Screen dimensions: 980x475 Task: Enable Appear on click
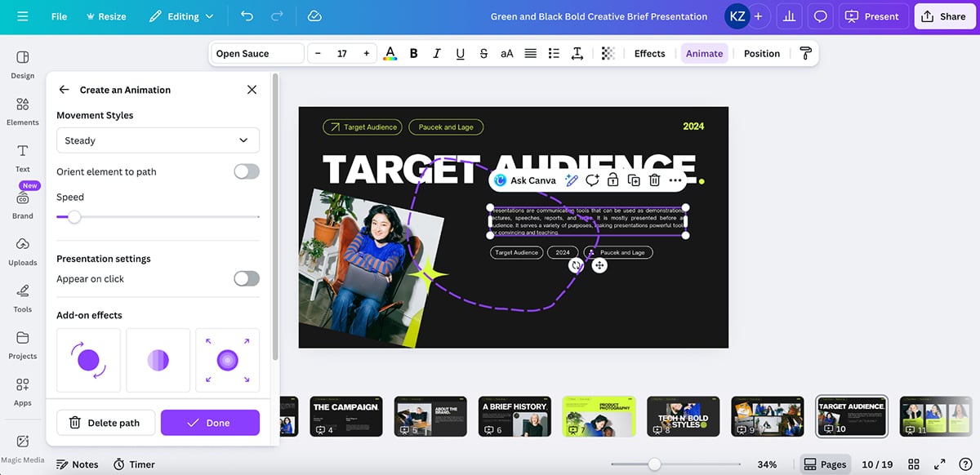click(246, 278)
